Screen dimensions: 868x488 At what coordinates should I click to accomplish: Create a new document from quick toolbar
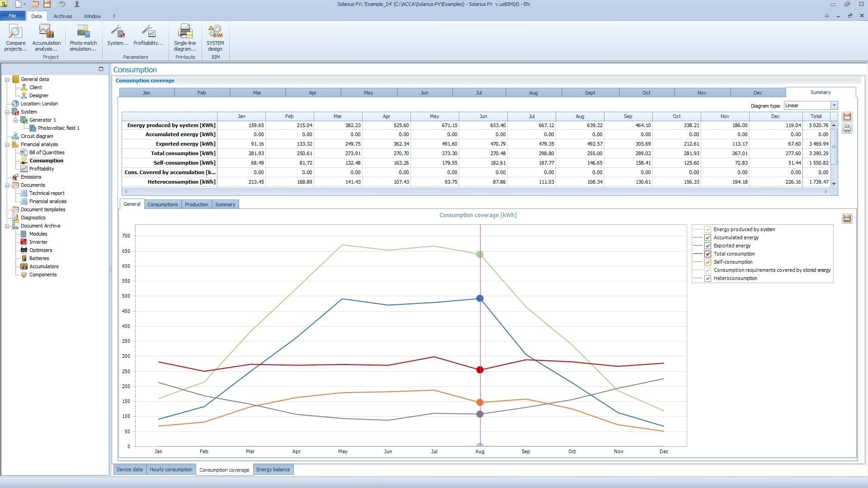(x=18, y=4)
